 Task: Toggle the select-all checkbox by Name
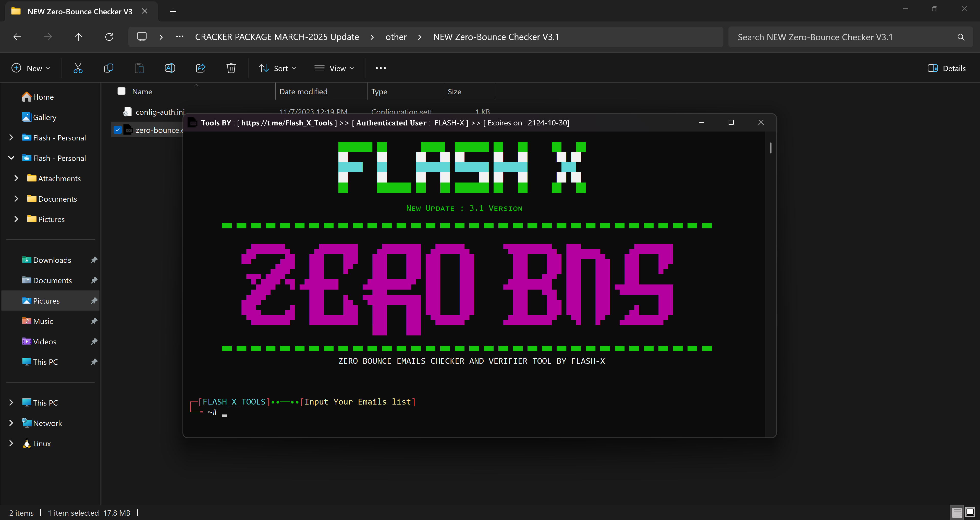click(121, 91)
